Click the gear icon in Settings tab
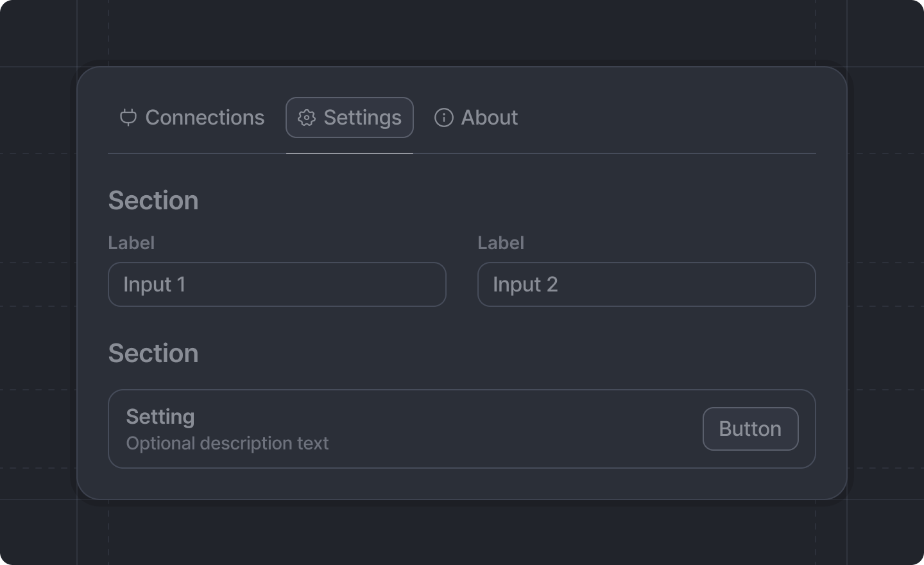Image resolution: width=924 pixels, height=565 pixels. [307, 117]
